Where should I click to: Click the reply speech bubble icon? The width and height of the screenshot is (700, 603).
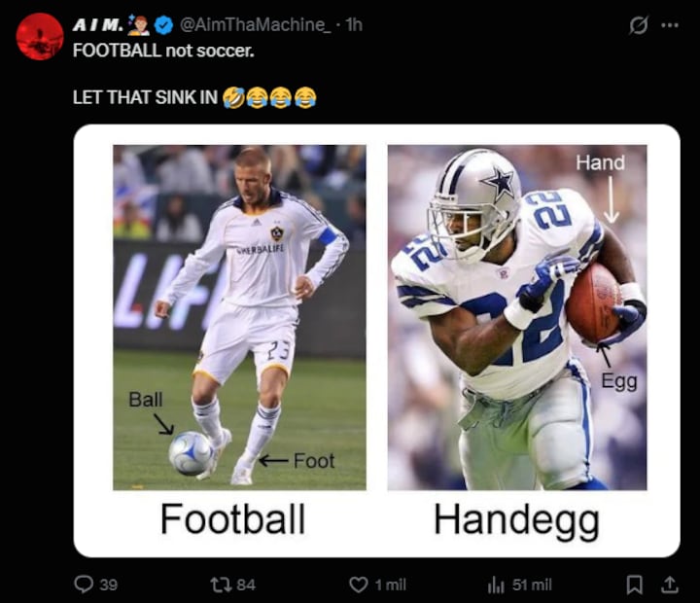pyautogui.click(x=84, y=585)
